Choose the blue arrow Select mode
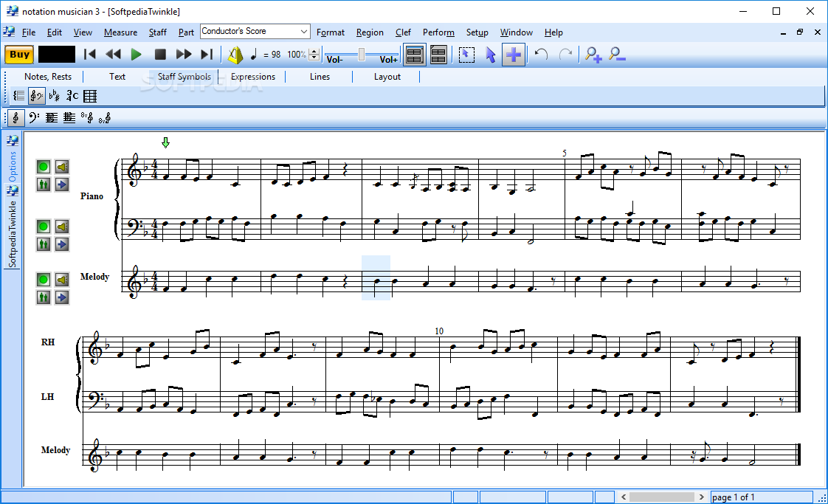This screenshot has height=504, width=828. pos(491,55)
